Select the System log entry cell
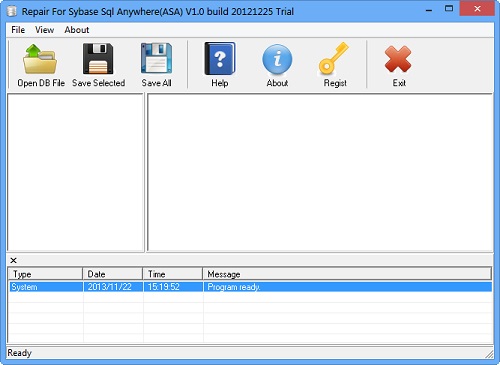Viewport: 500px width, 365px height. tap(46, 287)
